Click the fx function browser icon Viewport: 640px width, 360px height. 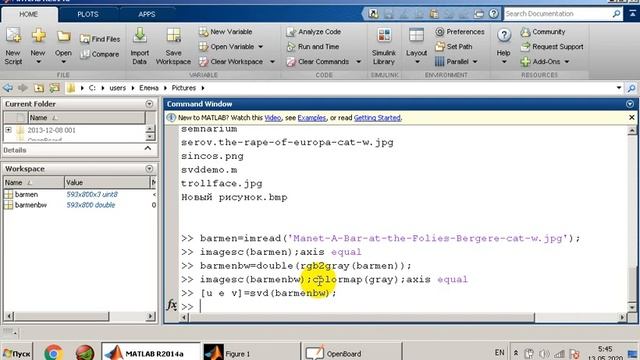pyautogui.click(x=172, y=305)
